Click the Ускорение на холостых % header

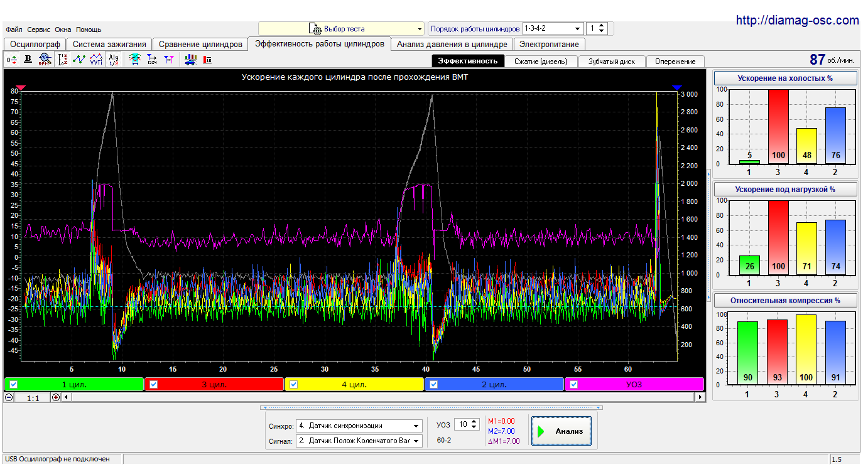tap(786, 78)
